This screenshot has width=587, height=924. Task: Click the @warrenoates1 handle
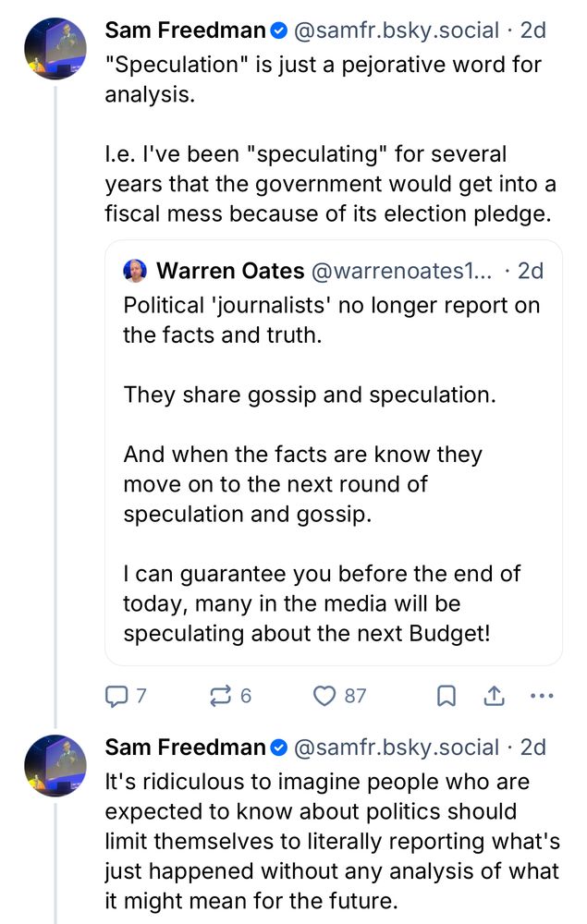pos(402,271)
